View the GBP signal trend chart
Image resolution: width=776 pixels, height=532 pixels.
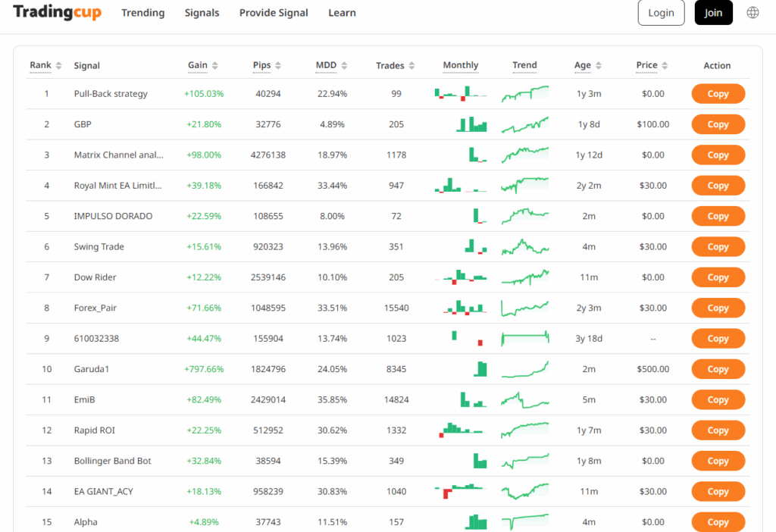tap(524, 124)
